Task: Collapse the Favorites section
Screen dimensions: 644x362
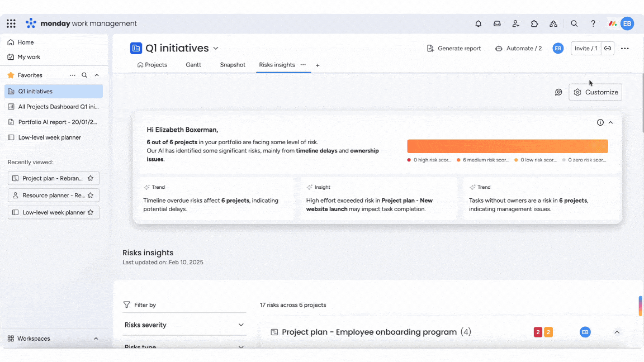Action: coord(97,75)
